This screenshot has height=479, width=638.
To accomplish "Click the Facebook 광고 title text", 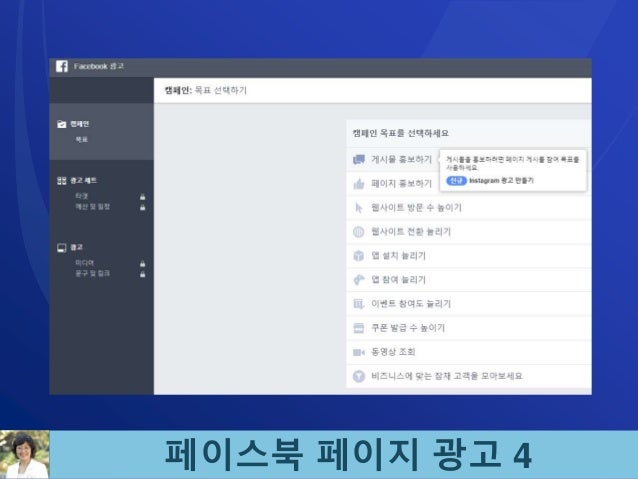I will [99, 66].
